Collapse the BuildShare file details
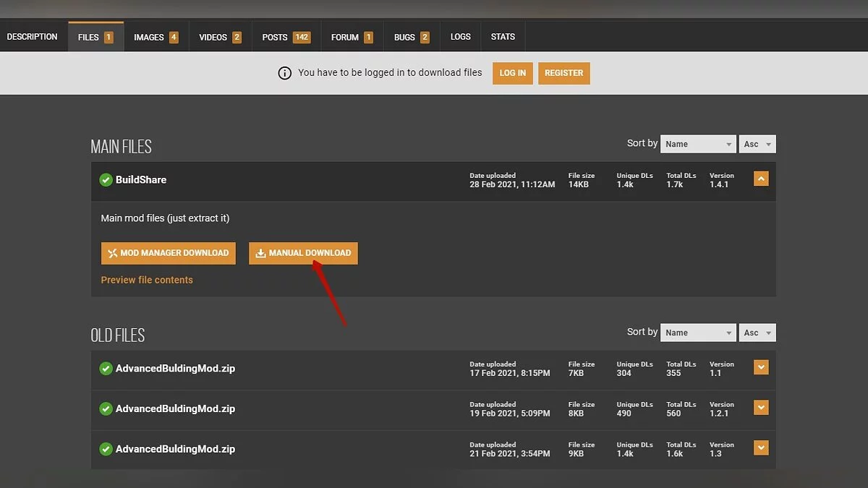Viewport: 868px width, 488px height. pos(760,179)
